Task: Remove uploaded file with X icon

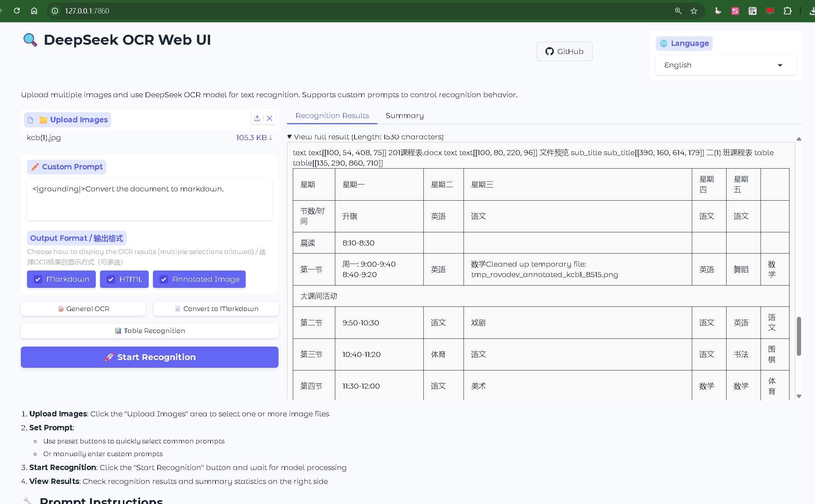Action: [270, 118]
